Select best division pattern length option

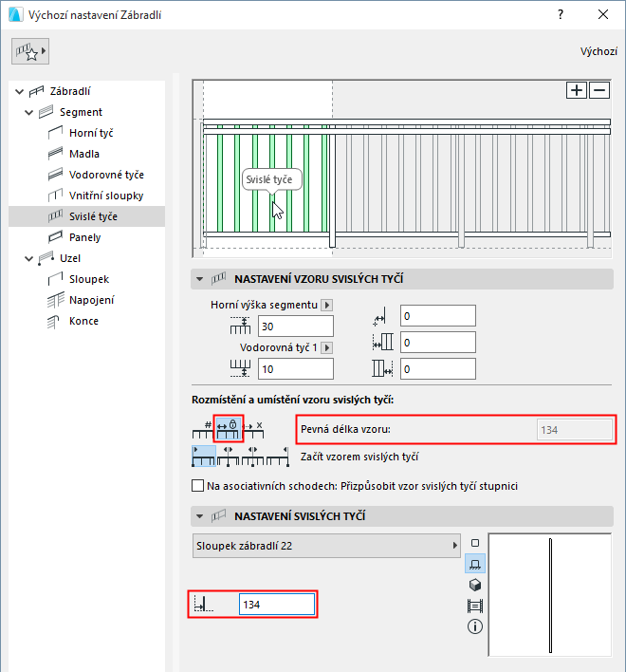[x=253, y=429]
